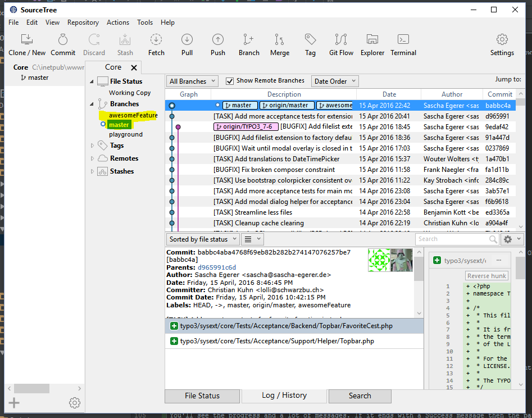Click the Commit toolbar icon
The height and width of the screenshot is (418, 532).
pyautogui.click(x=63, y=45)
